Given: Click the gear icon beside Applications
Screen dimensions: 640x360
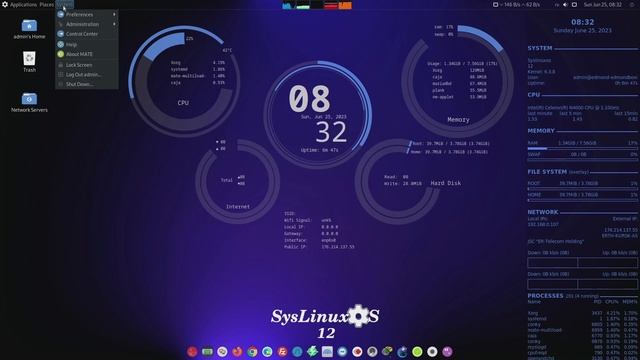Looking at the screenshot, I should (5, 4).
